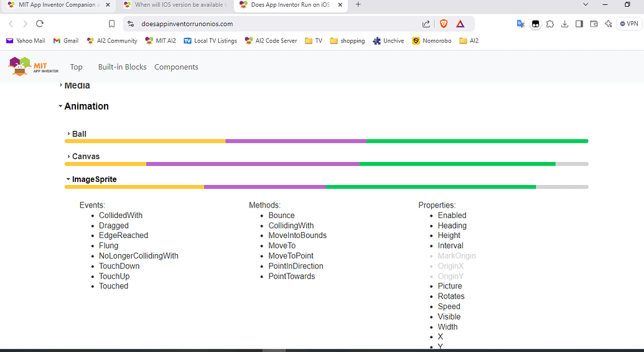
Task: Toggle the VPN button
Action: click(628, 24)
